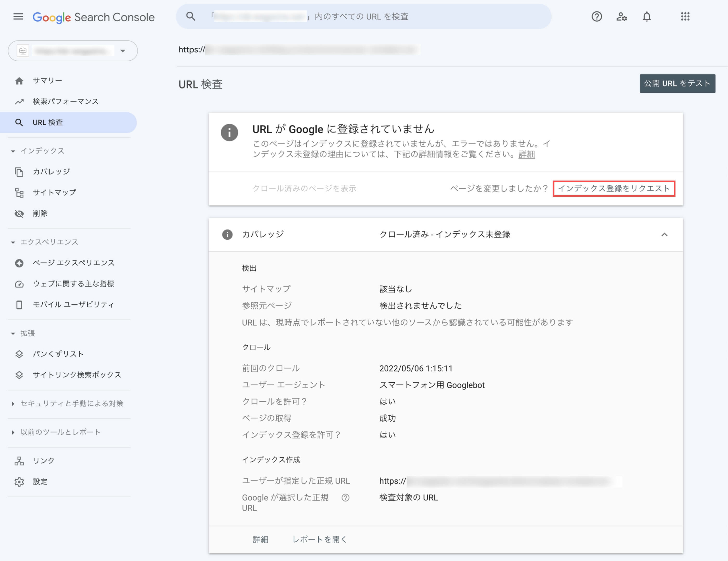
Task: Open サイトマップ report from sidebar
Action: coord(54,192)
